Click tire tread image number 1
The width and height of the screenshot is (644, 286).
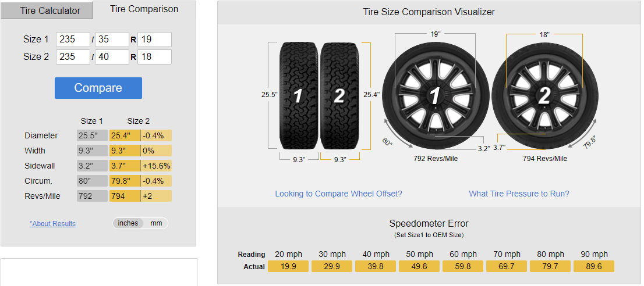click(298, 95)
